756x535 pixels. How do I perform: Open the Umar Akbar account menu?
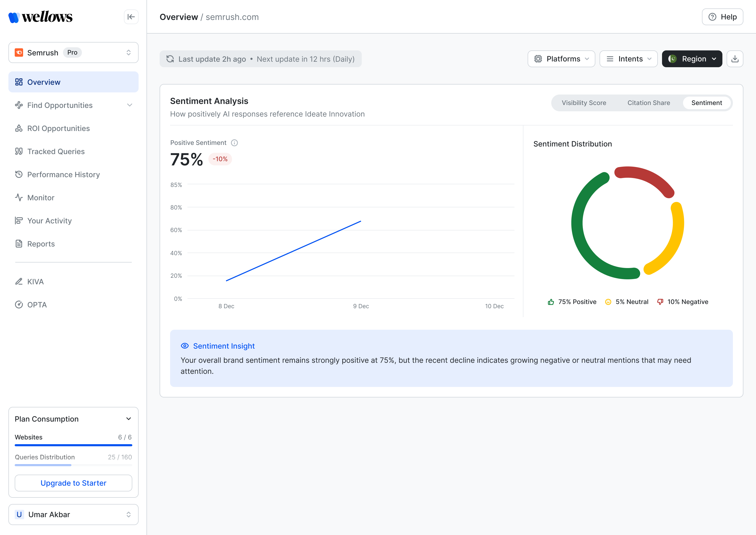73,514
